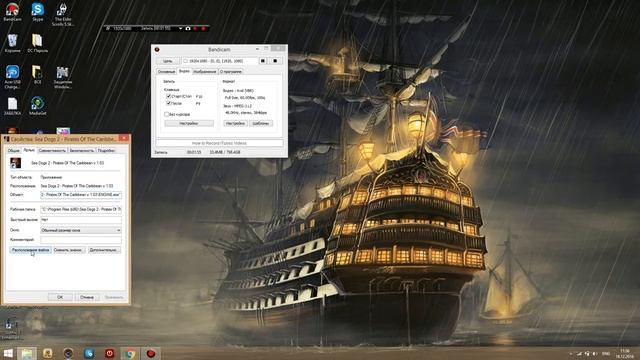This screenshot has height=360, width=640.
Task: Open File Explorer from the taskbar
Action: (x=27, y=353)
